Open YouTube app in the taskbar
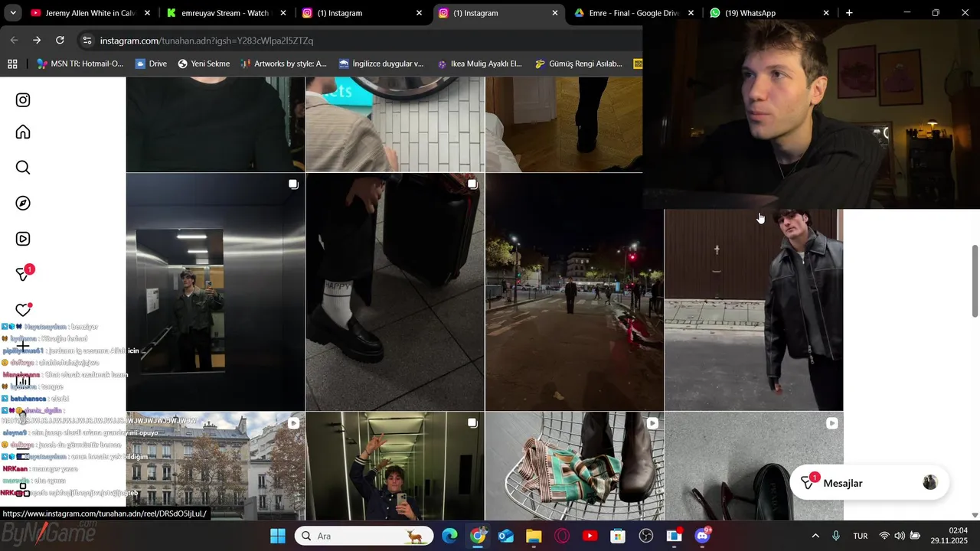980x551 pixels. (x=590, y=536)
